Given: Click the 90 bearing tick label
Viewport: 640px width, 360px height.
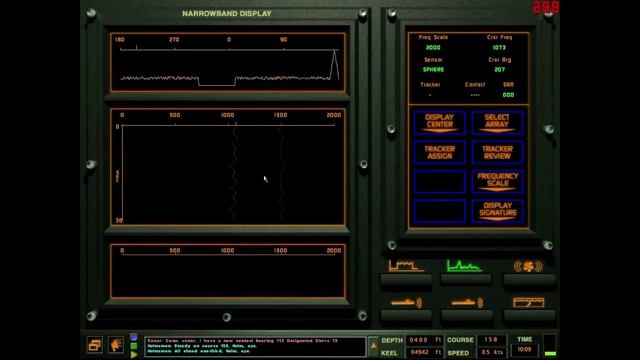Looking at the screenshot, I should point(284,40).
